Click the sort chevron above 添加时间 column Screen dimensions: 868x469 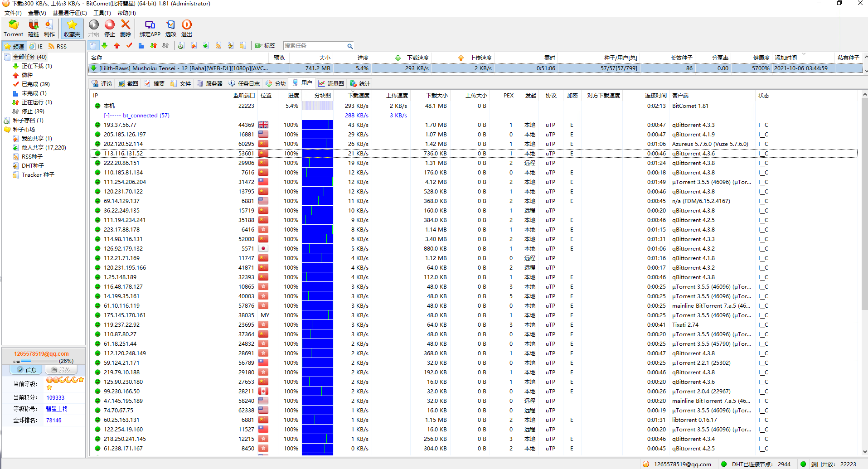pyautogui.click(x=804, y=54)
